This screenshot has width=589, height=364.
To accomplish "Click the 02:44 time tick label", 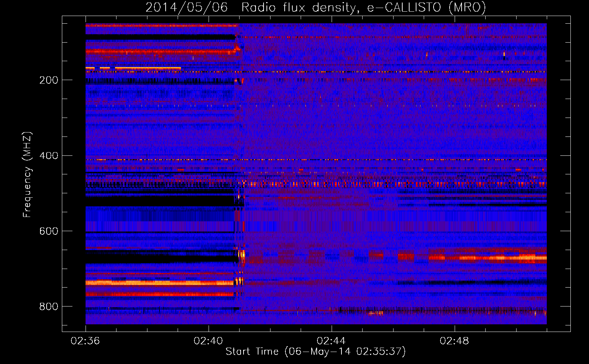I will [x=331, y=341].
